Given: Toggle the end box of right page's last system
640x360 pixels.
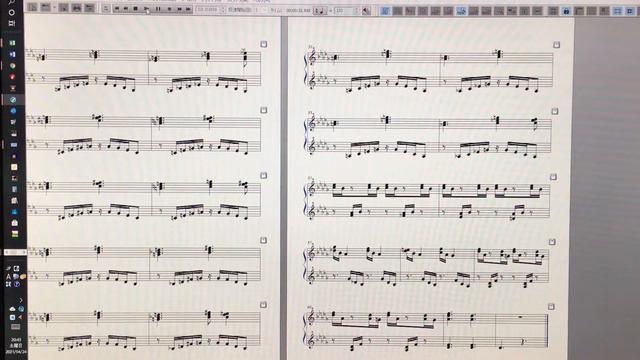Looking at the screenshot, I should pos(551,307).
